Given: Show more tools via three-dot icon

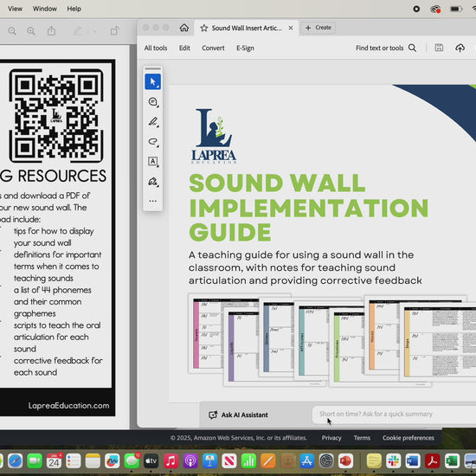Looking at the screenshot, I should click(153, 201).
